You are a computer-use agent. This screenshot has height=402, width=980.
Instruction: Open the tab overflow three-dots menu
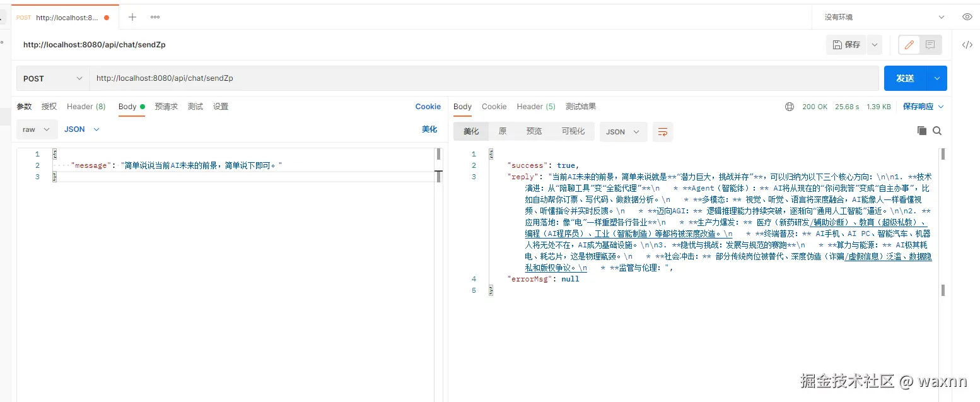[155, 17]
